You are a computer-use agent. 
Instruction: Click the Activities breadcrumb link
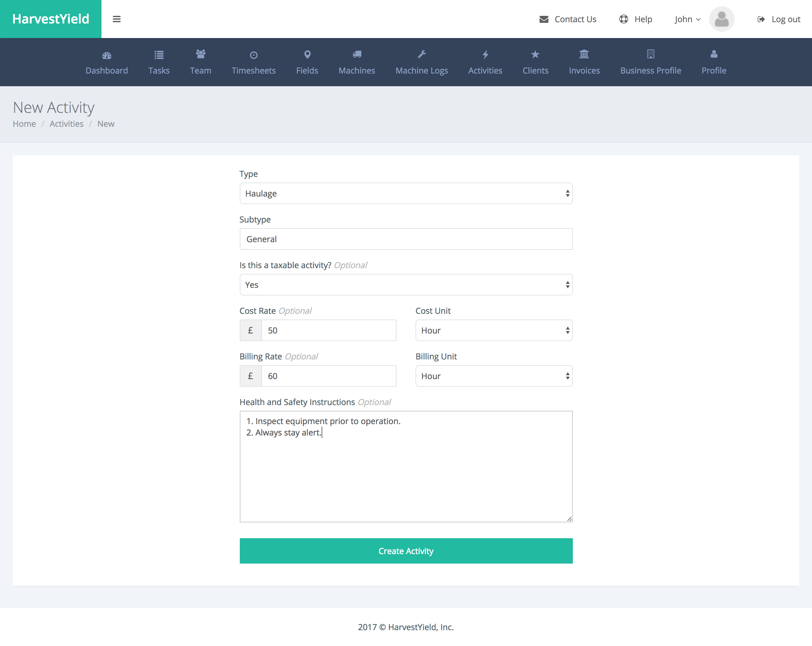66,124
